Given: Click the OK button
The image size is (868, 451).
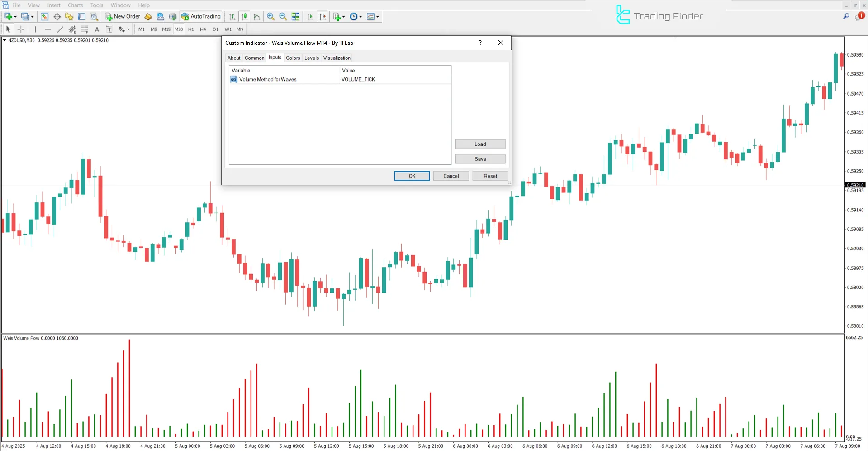Looking at the screenshot, I should [412, 176].
